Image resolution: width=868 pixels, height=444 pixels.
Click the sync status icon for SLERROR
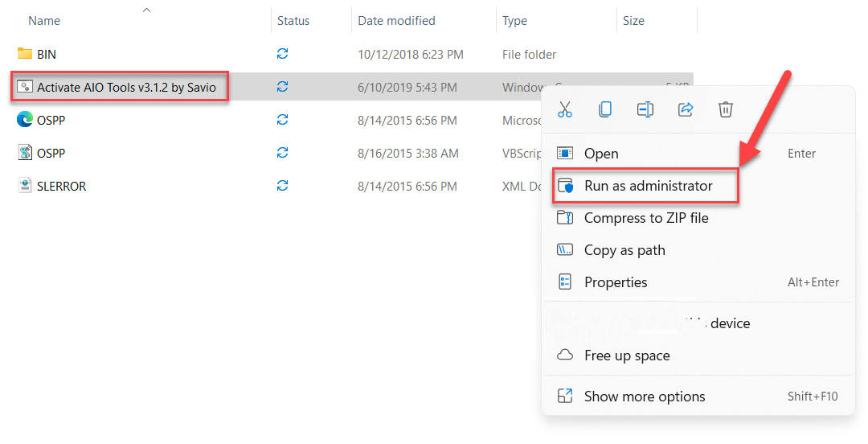coord(282,186)
